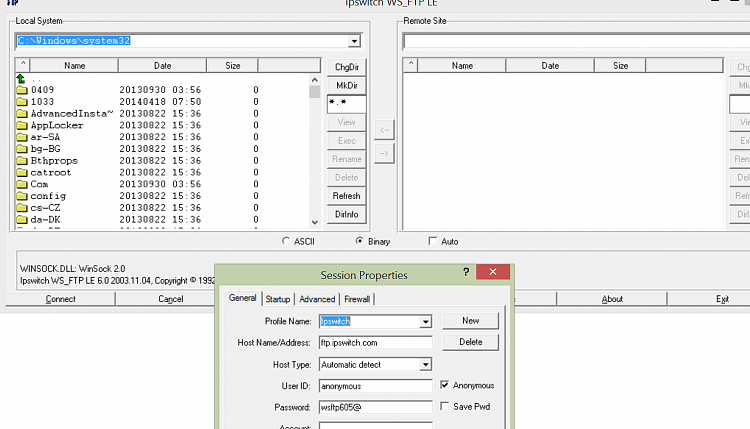Click New to create a profile

click(x=470, y=320)
